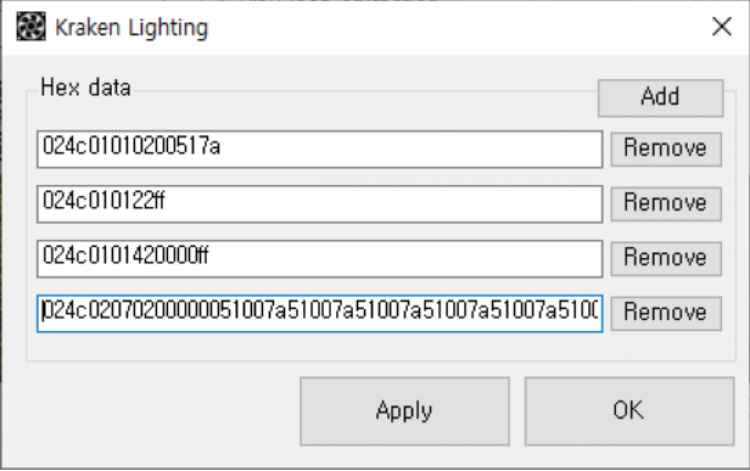Remove the 024c010122ff row

pyautogui.click(x=665, y=203)
